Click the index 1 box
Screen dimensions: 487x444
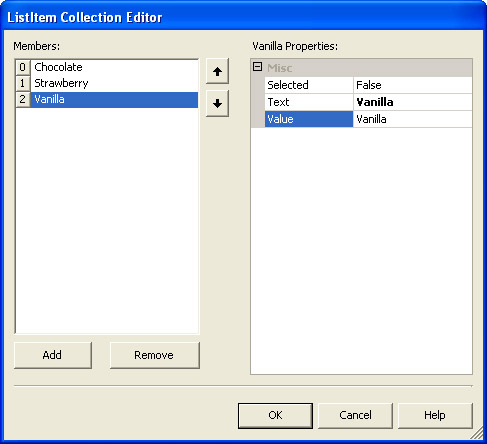click(x=23, y=83)
